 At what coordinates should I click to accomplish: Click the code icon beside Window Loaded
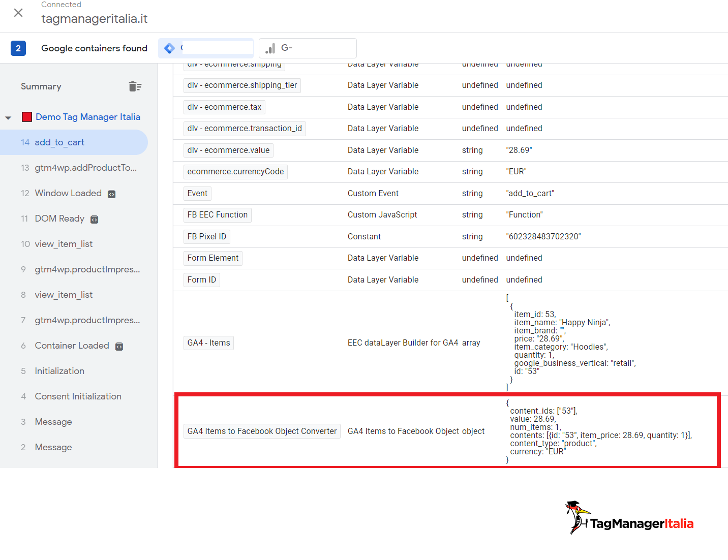point(112,194)
